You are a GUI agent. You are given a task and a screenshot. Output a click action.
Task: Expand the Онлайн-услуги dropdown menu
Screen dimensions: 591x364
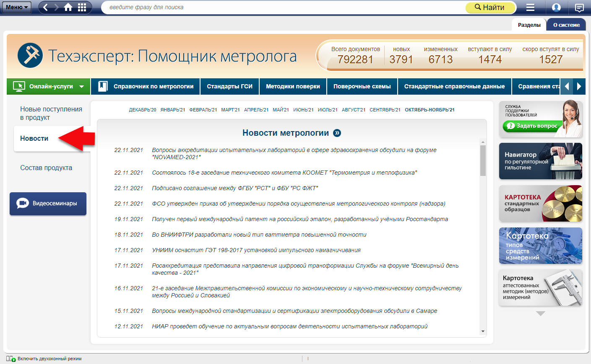point(48,86)
